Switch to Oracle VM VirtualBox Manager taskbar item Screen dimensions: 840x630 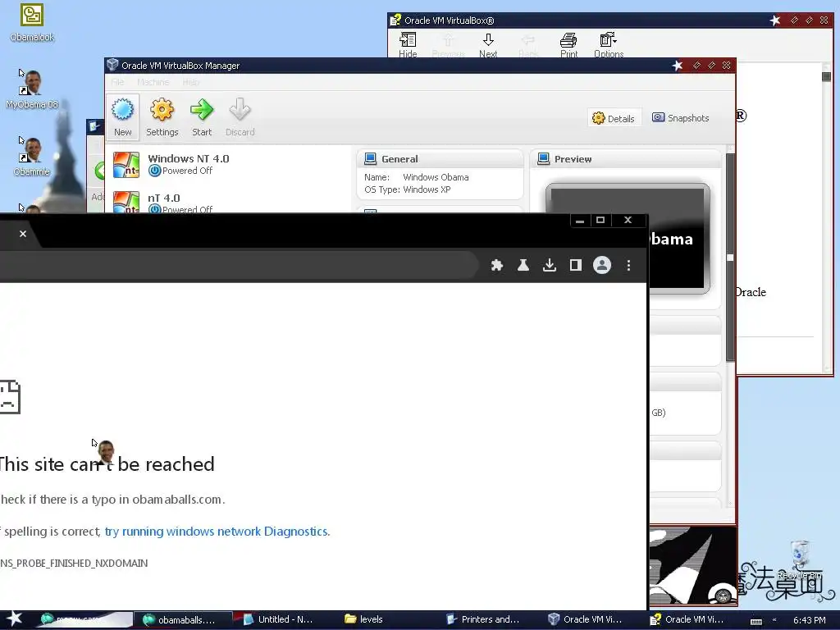click(586, 619)
